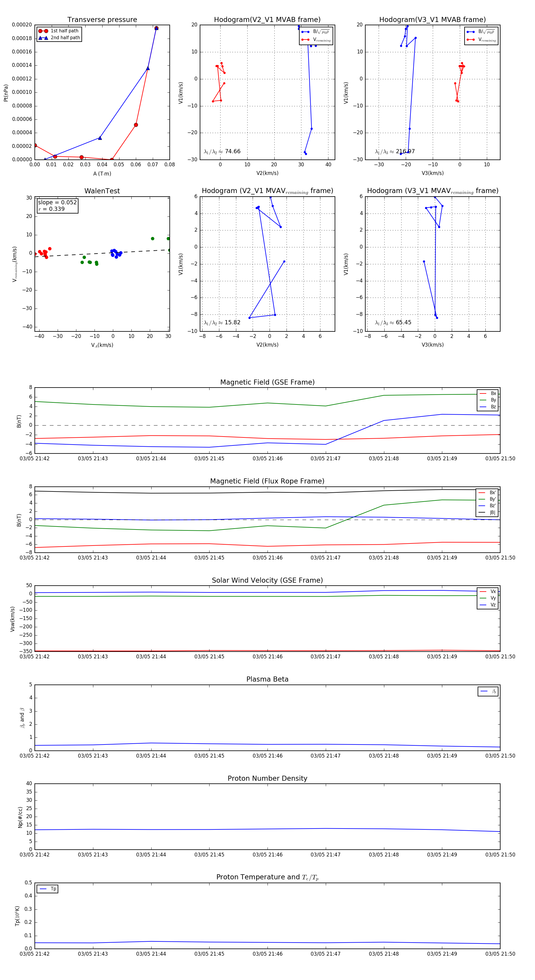This screenshot has width=535, height=980.
Task: Click the 'Bz' legend entry in GSE magnetic field
Action: pos(488,407)
